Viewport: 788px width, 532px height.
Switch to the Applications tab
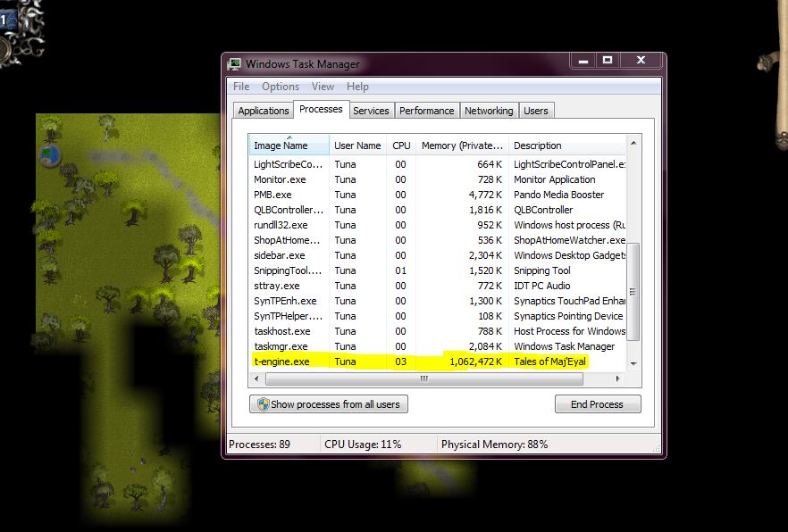coord(264,111)
